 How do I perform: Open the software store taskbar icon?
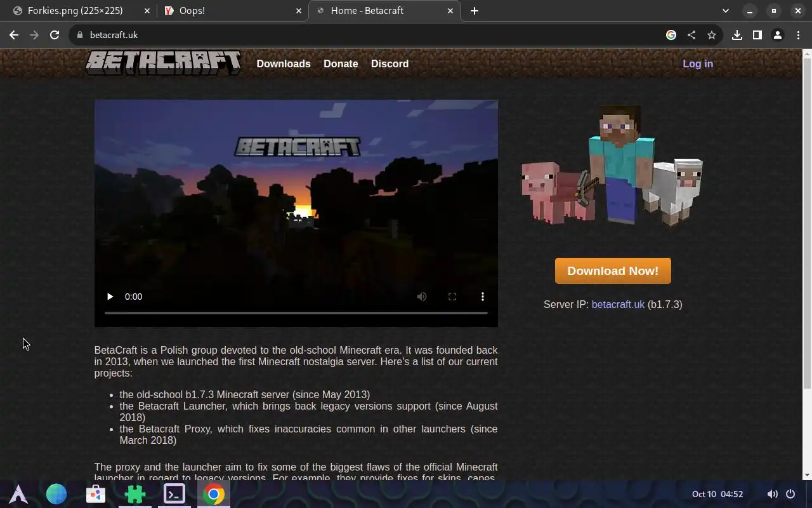[96, 494]
